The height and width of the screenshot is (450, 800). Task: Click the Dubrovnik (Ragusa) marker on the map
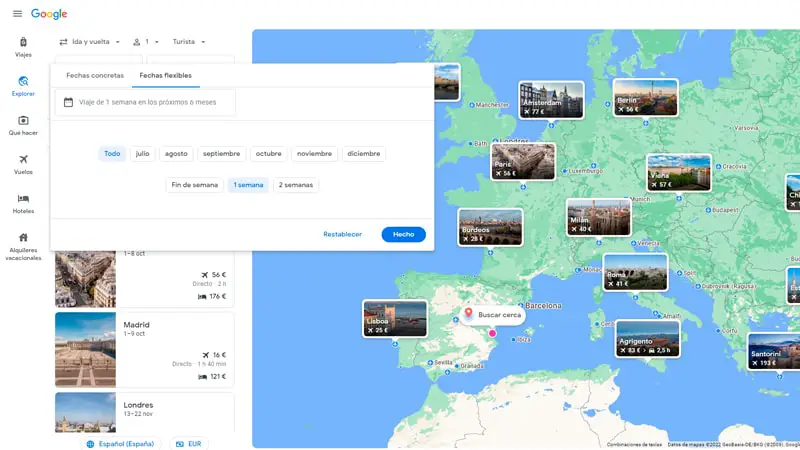click(698, 286)
